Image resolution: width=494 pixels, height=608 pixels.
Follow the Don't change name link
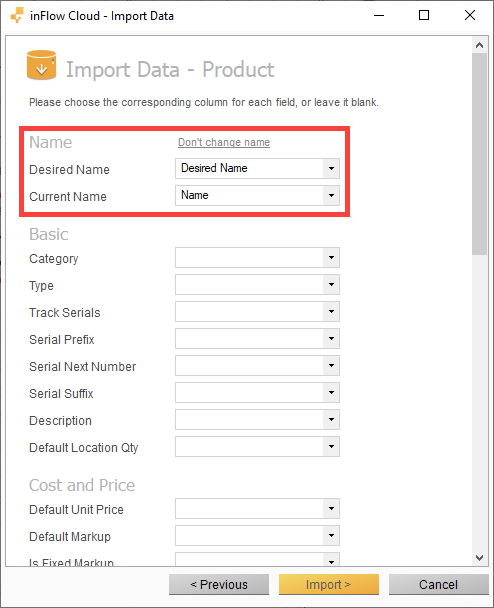[224, 142]
